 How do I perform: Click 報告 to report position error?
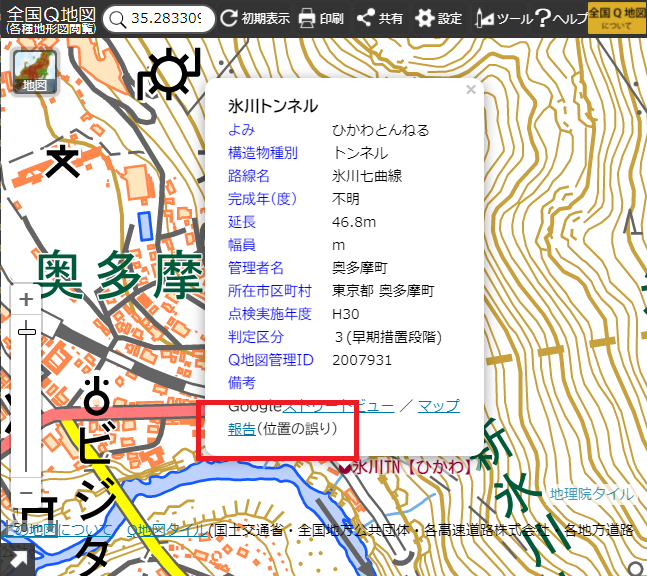point(242,429)
